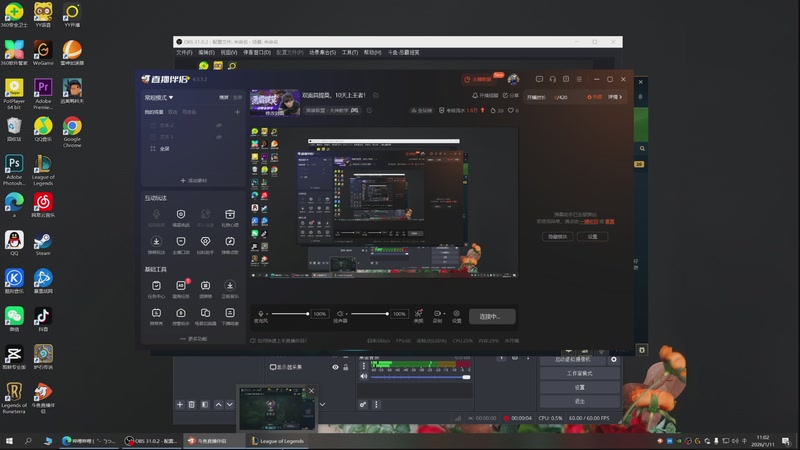The height and width of the screenshot is (450, 800).
Task: Open the music-note song request icon
Action: (230, 241)
